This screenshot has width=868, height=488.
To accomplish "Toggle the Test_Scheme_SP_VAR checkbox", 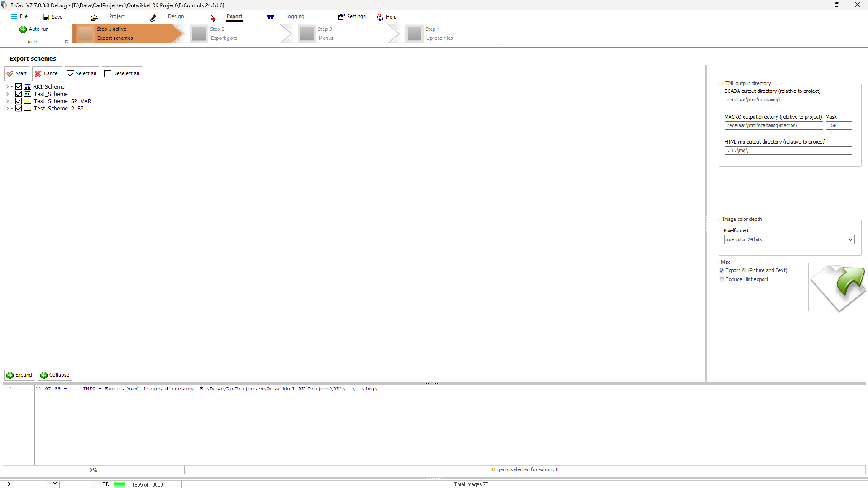I will [19, 101].
